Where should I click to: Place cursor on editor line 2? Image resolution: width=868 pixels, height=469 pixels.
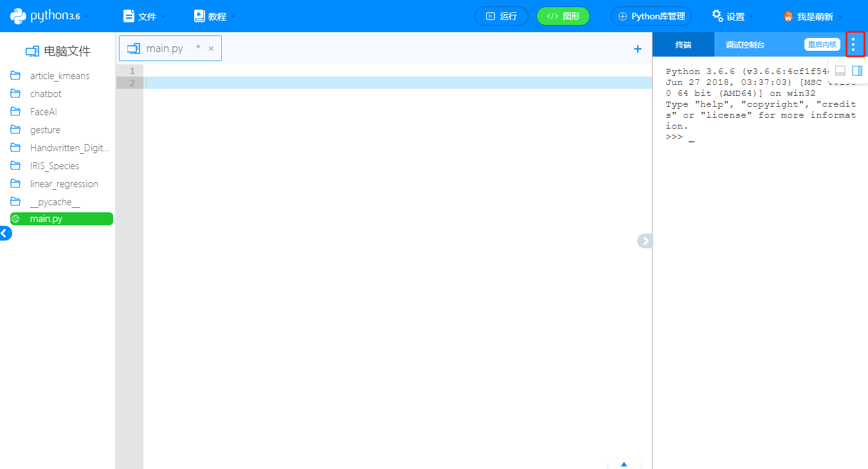click(x=398, y=83)
